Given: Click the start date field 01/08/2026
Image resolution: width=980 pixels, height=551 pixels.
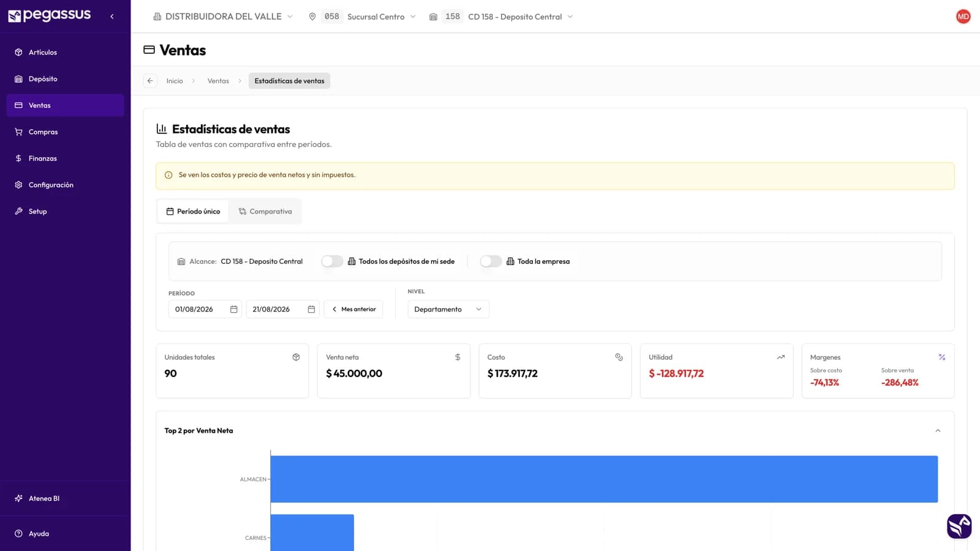Looking at the screenshot, I should point(205,309).
